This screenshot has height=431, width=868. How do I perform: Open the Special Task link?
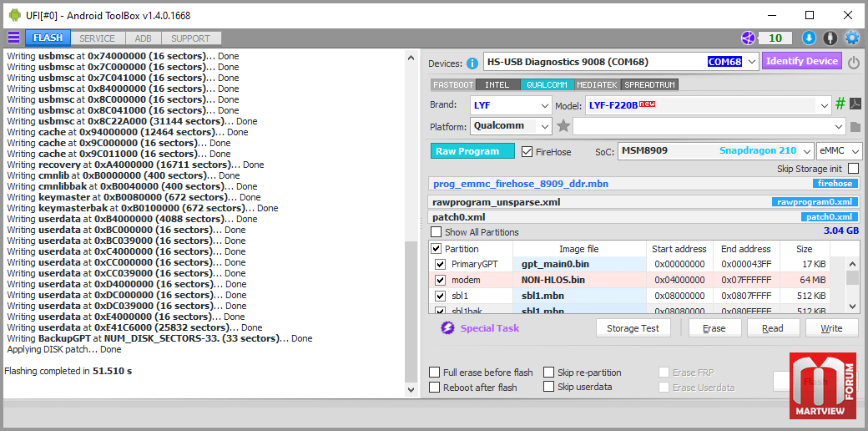point(490,328)
